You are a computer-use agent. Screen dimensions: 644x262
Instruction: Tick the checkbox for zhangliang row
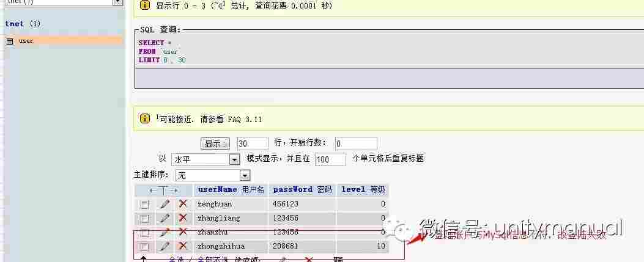[144, 218]
